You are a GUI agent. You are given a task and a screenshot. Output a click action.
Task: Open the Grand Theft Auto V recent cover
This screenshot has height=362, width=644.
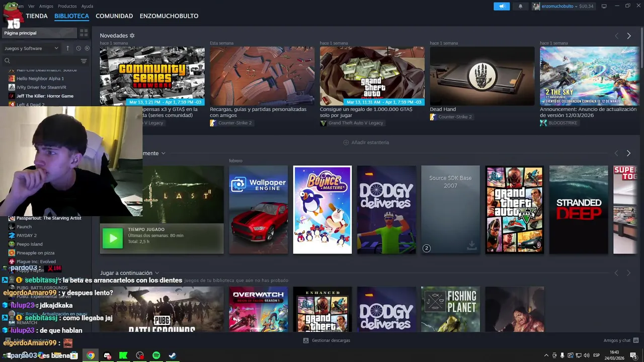click(514, 210)
